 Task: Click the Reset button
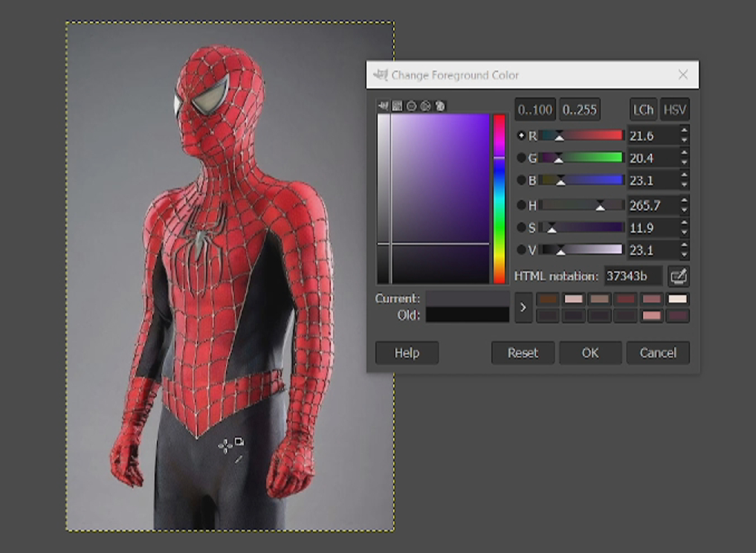coord(523,353)
